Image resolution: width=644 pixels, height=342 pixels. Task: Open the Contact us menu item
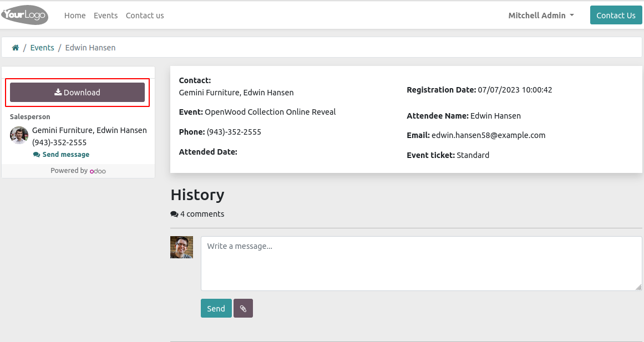coord(145,16)
